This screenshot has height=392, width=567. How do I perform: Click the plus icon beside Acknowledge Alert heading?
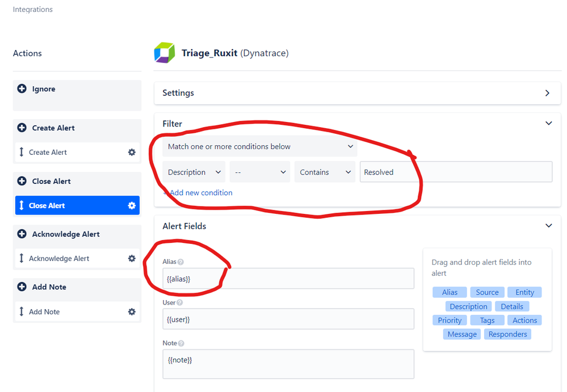pyautogui.click(x=22, y=234)
